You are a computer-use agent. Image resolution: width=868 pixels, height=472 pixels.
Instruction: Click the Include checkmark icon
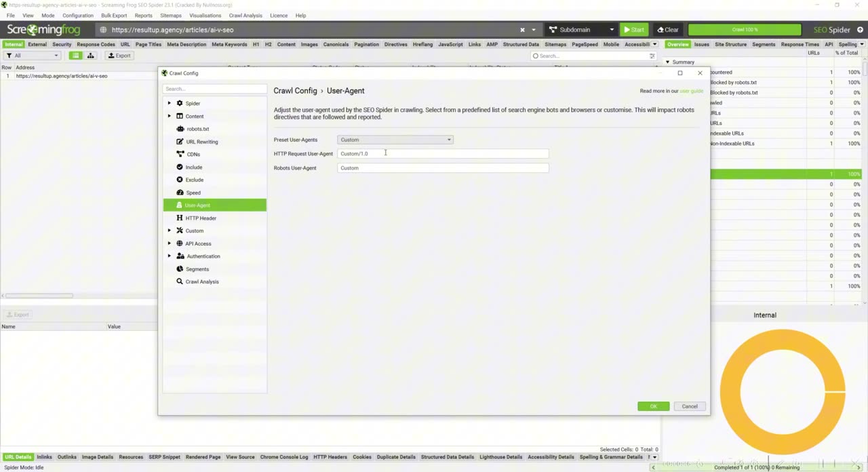(180, 167)
